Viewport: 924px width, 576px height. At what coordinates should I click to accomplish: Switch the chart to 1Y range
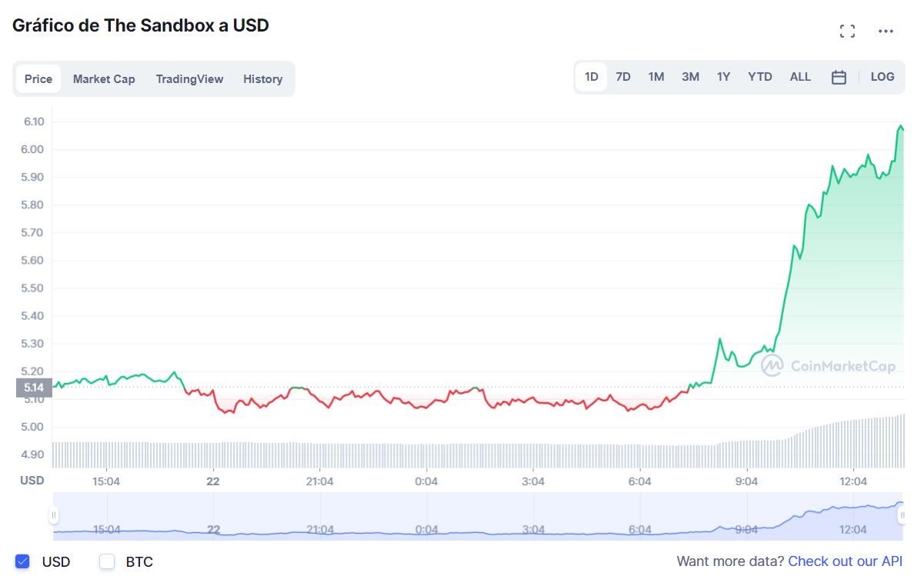[x=723, y=77]
